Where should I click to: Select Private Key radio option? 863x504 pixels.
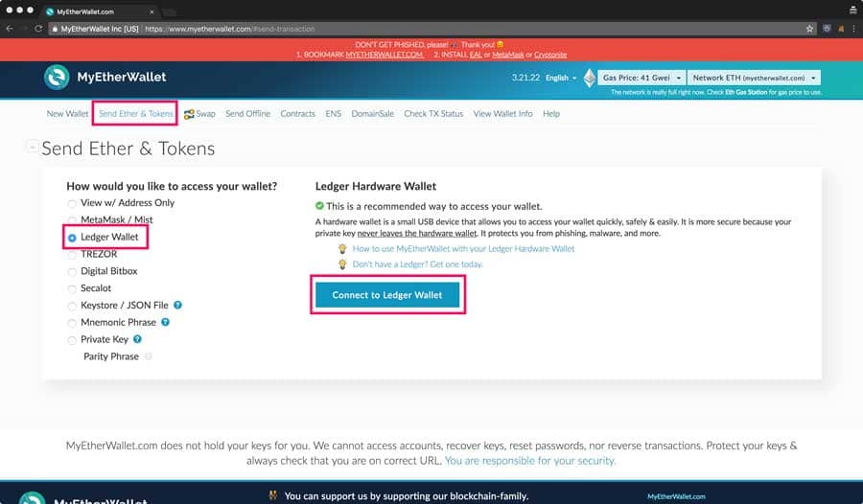72,340
